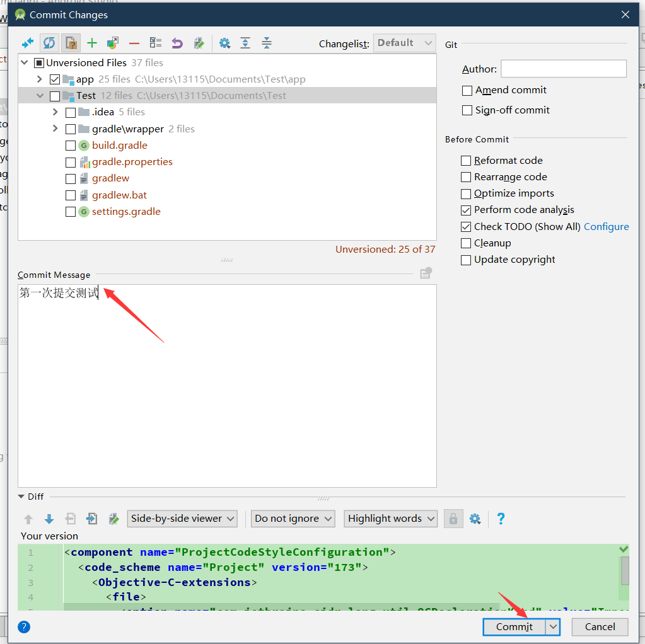Click the Cancel button

[x=600, y=627]
